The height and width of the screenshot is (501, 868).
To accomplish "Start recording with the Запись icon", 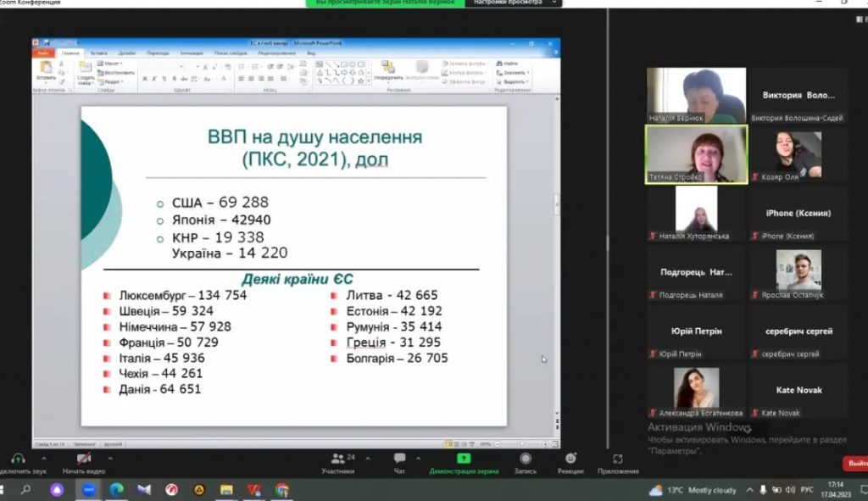I will coord(526,462).
